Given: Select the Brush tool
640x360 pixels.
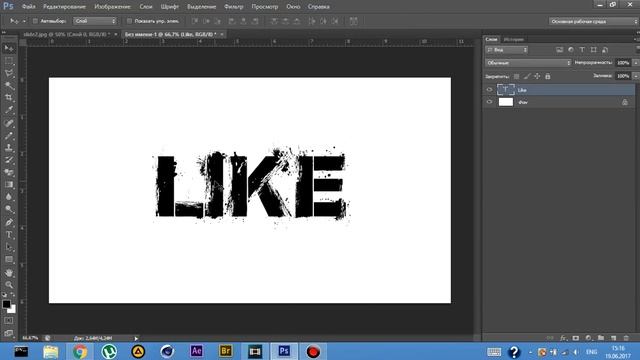Looking at the screenshot, I should pos(9,136).
